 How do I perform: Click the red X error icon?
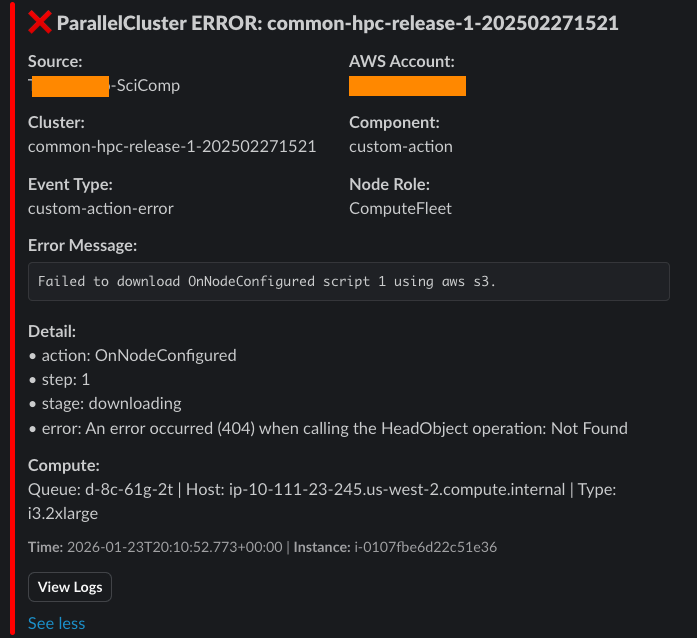coord(40,22)
